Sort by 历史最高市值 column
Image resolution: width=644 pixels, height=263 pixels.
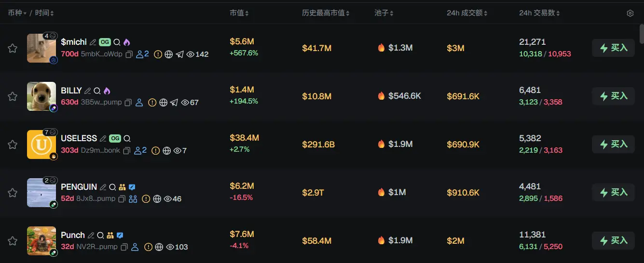click(326, 13)
